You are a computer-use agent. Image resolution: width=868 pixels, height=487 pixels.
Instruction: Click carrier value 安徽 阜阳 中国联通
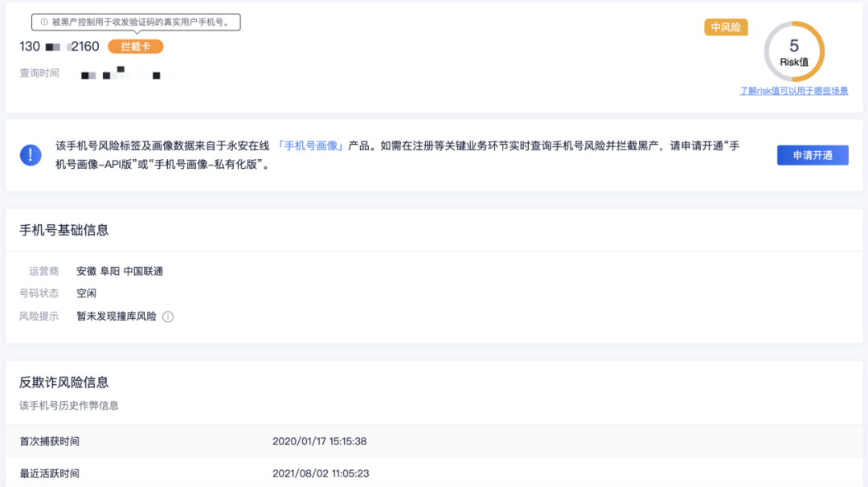(120, 271)
